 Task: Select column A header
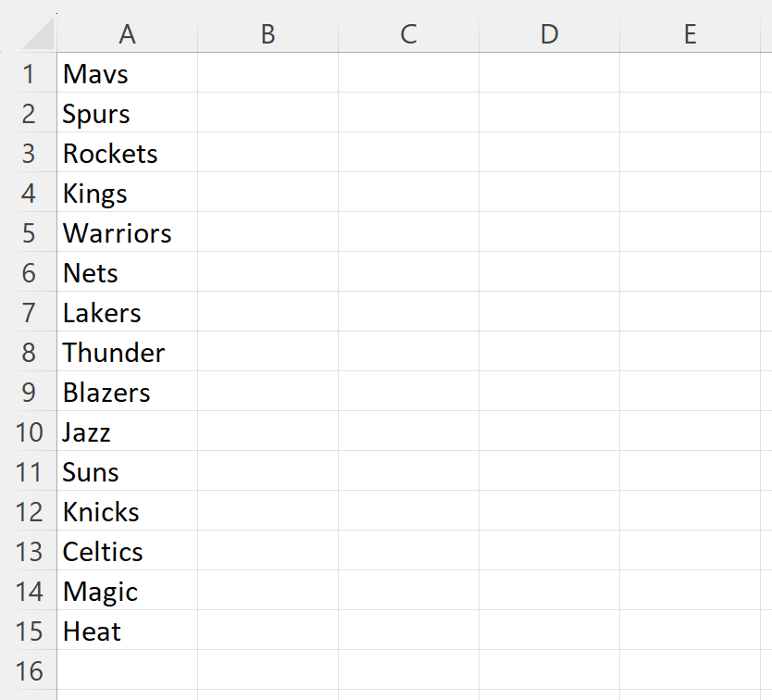tap(127, 34)
